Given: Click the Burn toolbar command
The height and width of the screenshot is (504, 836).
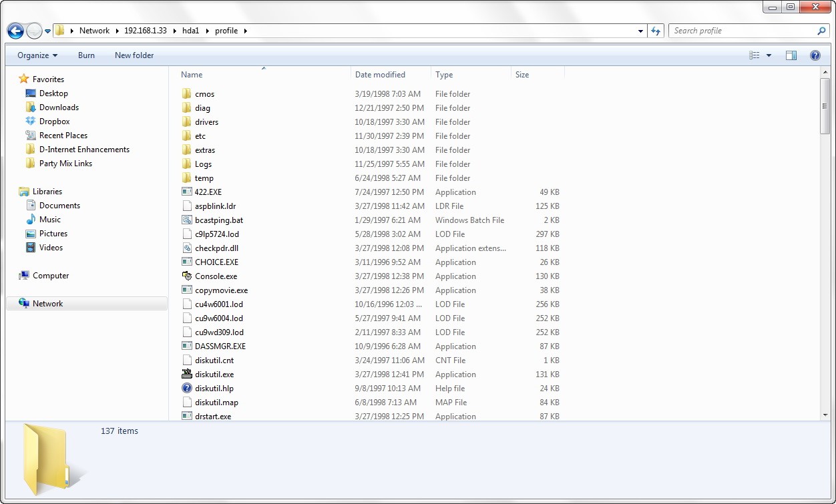Looking at the screenshot, I should pos(86,55).
